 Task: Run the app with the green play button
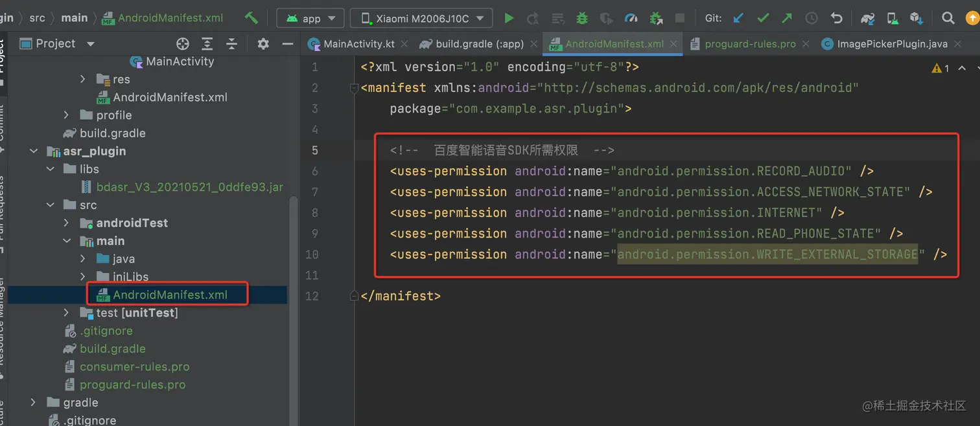pyautogui.click(x=509, y=18)
